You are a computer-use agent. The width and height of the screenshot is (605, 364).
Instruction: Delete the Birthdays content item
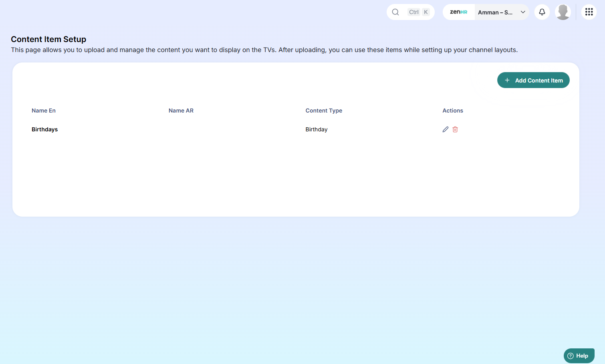pos(455,129)
